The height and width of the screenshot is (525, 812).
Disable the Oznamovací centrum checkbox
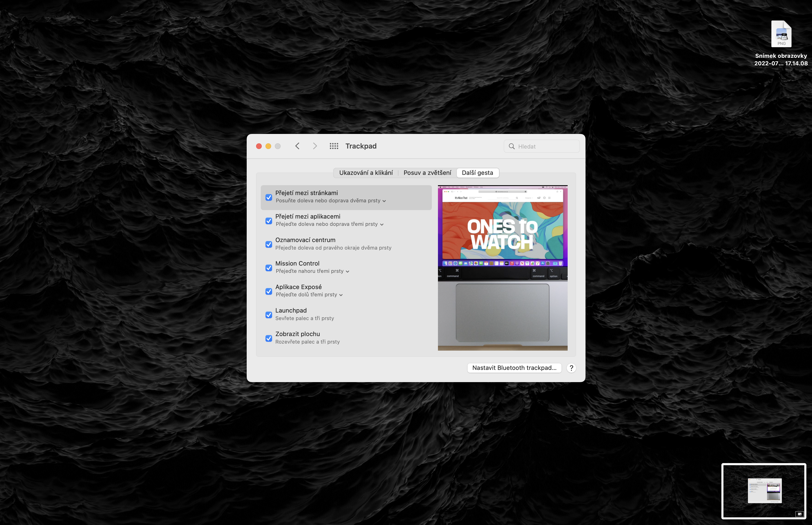[269, 244]
